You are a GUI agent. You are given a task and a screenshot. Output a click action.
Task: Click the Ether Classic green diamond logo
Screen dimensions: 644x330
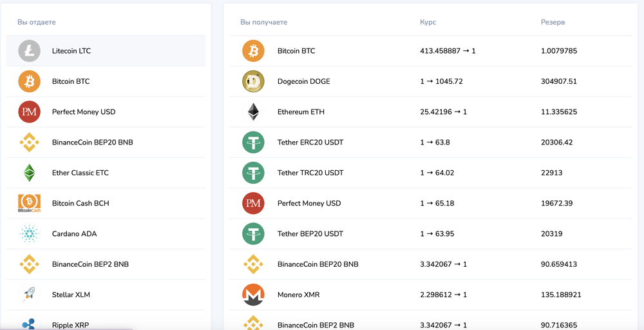click(29, 173)
